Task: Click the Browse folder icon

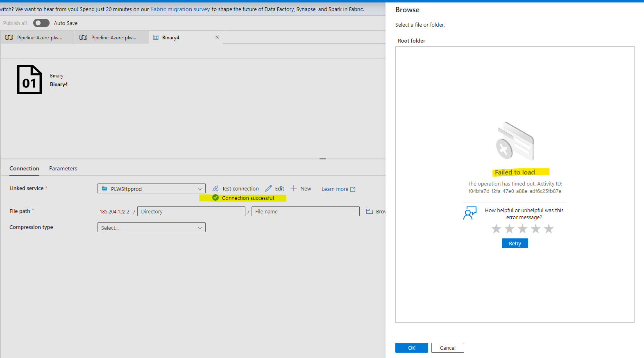Action: [x=370, y=211]
